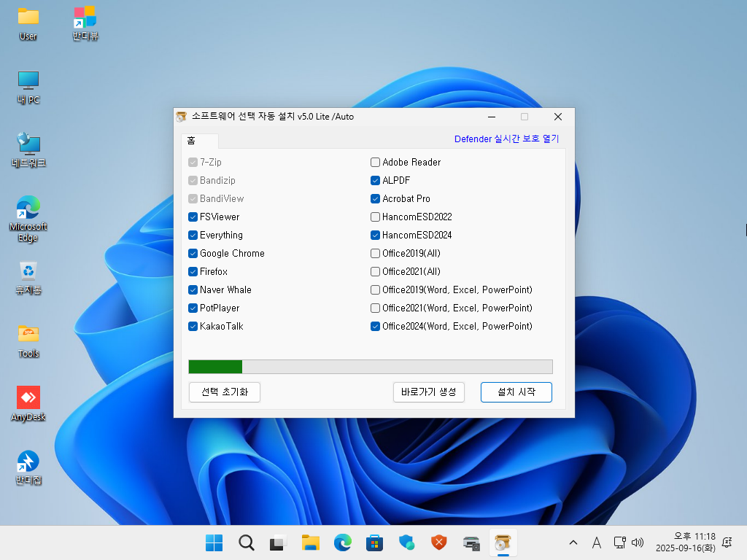Check the Adobe Reader checkbox
The width and height of the screenshot is (747, 560).
tap(376, 163)
